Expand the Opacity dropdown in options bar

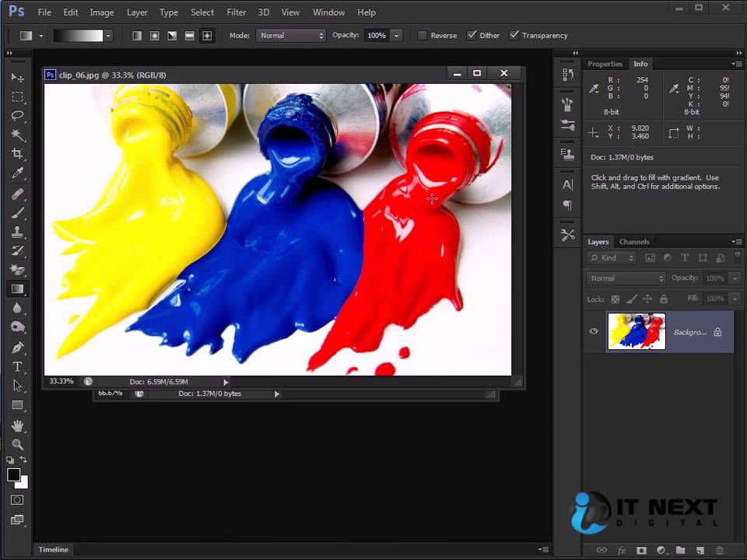pos(396,36)
